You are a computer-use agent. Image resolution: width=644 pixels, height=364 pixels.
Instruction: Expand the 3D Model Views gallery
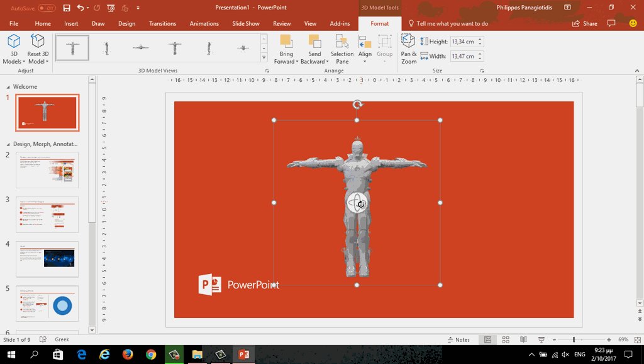(264, 58)
